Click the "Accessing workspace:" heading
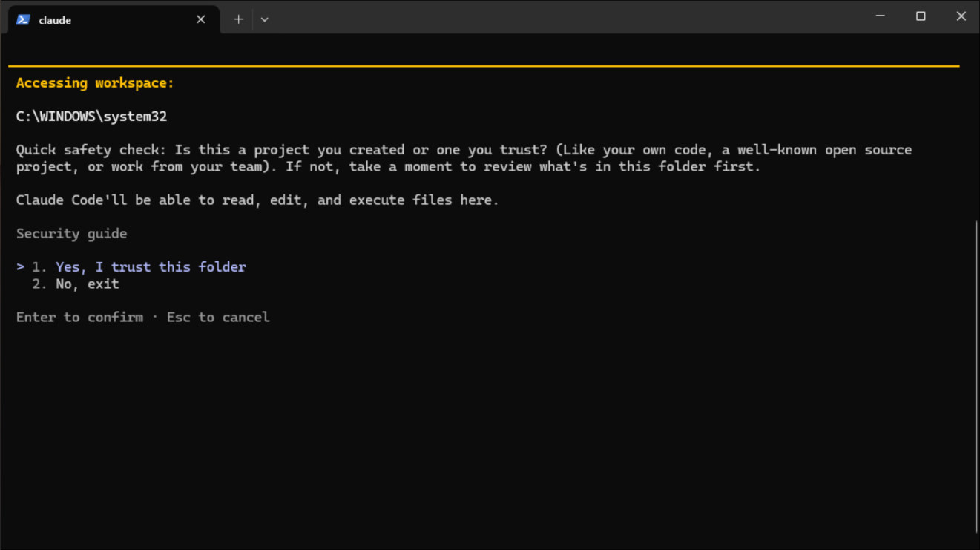Image resolution: width=980 pixels, height=550 pixels. (95, 83)
